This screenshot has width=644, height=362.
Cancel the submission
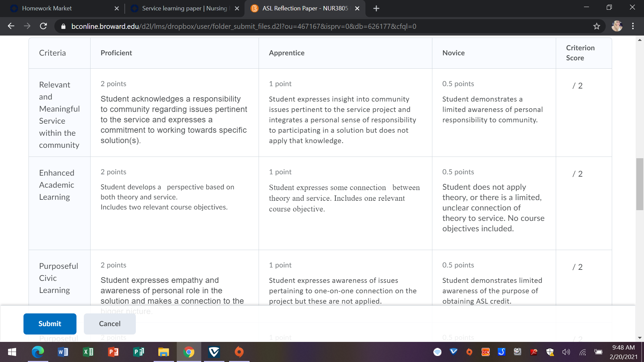coord(110,324)
